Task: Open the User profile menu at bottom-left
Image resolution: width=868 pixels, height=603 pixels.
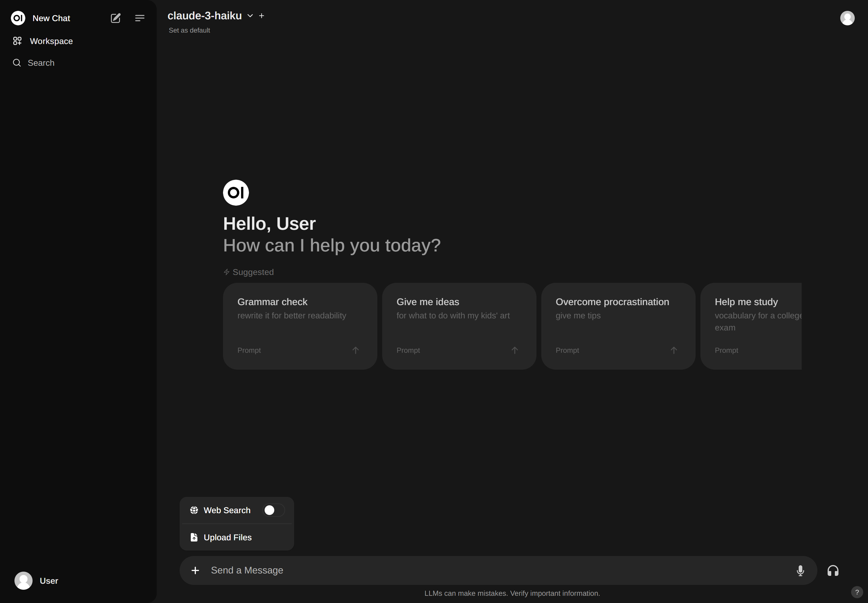Action: tap(37, 581)
